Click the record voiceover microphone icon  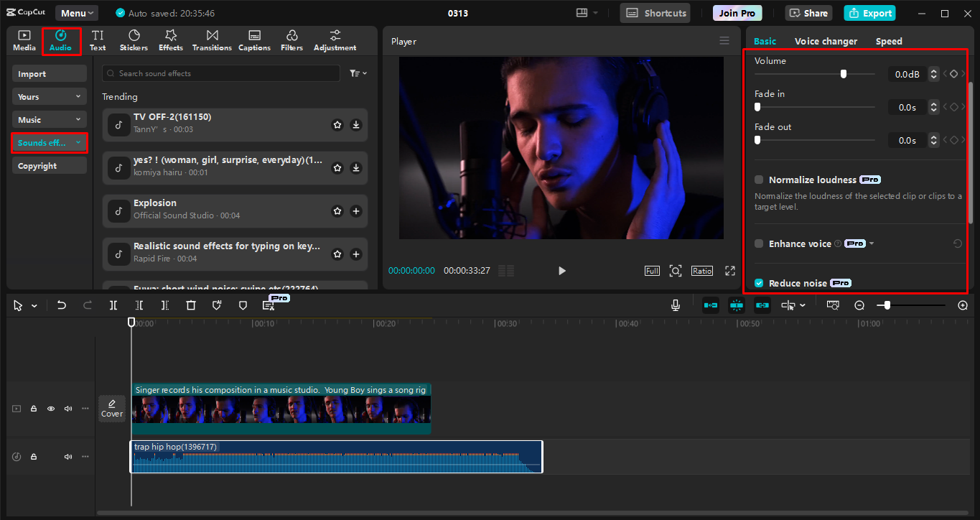[x=676, y=305]
